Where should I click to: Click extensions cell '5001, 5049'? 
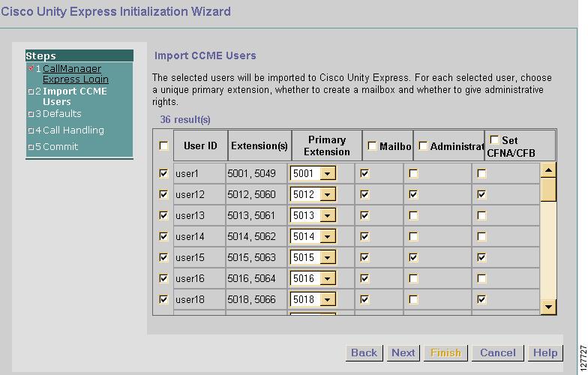256,173
